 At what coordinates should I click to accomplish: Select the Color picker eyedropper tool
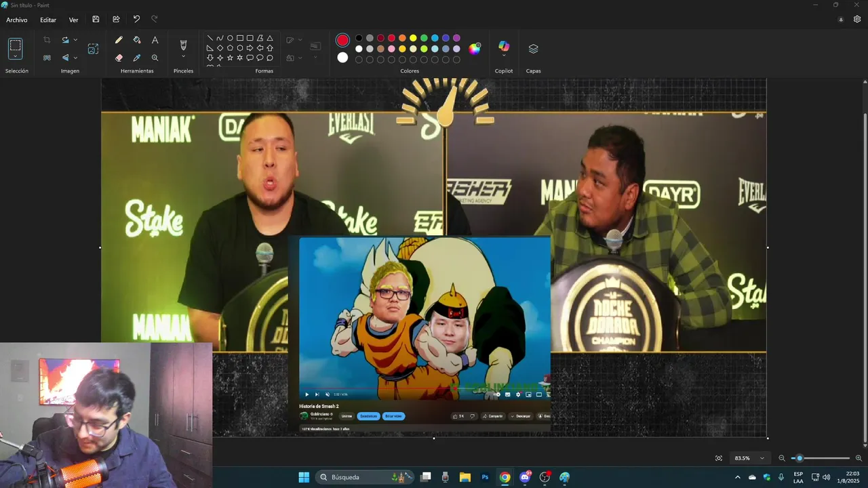[137, 58]
